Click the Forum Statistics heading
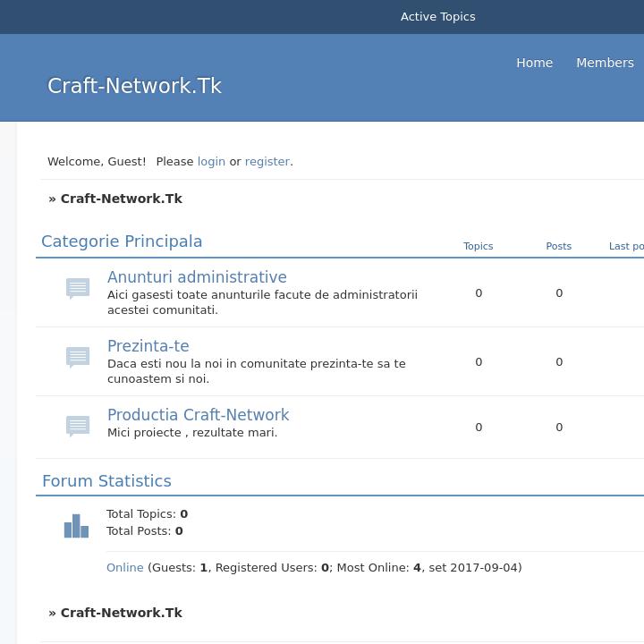Viewport: 644px width, 644px height. [106, 481]
